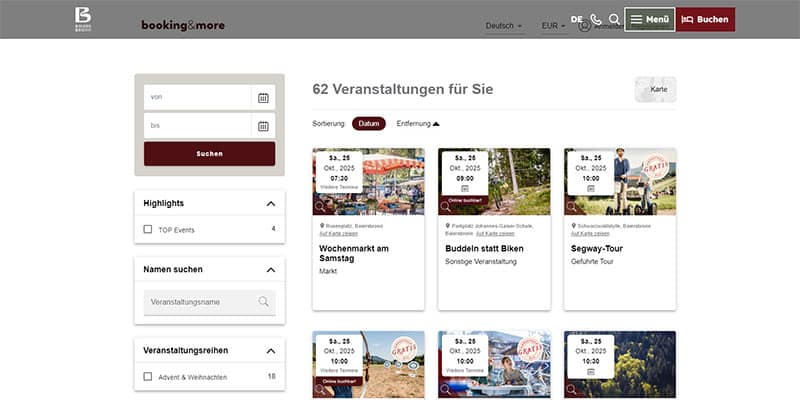Click the zoom icon on the Wochenmarkt image
The height and width of the screenshot is (400, 800).
320,207
